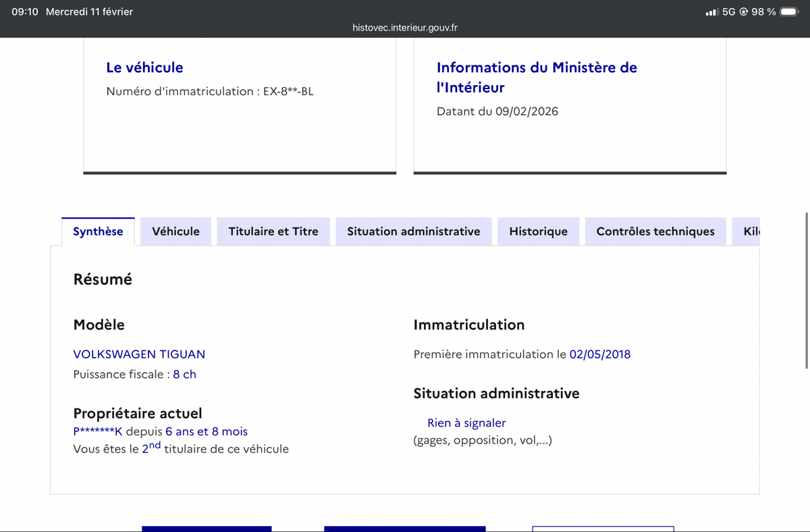
Task: Switch to the Véhicule tab
Action: (x=175, y=232)
